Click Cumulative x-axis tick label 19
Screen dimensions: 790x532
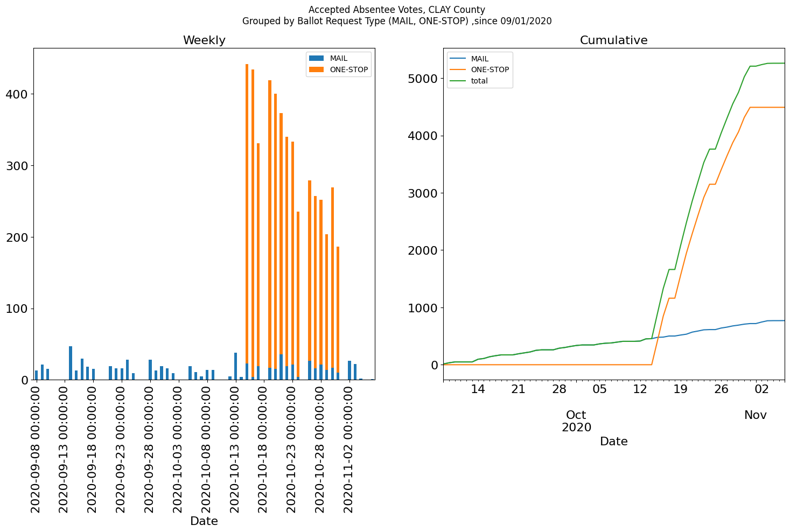(x=681, y=389)
